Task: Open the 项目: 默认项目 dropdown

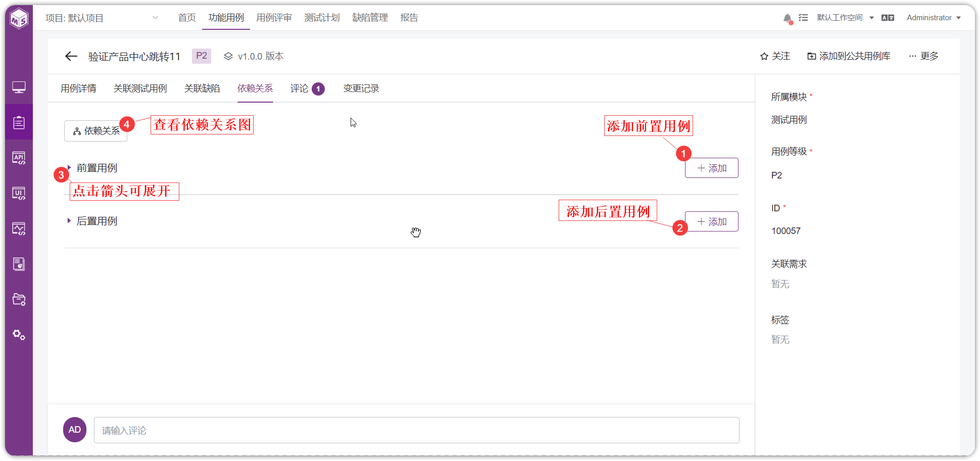Action: point(102,18)
